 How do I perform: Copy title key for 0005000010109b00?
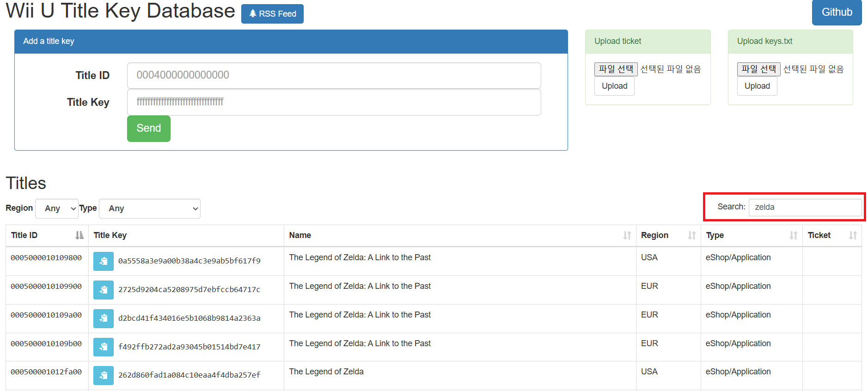[104, 347]
